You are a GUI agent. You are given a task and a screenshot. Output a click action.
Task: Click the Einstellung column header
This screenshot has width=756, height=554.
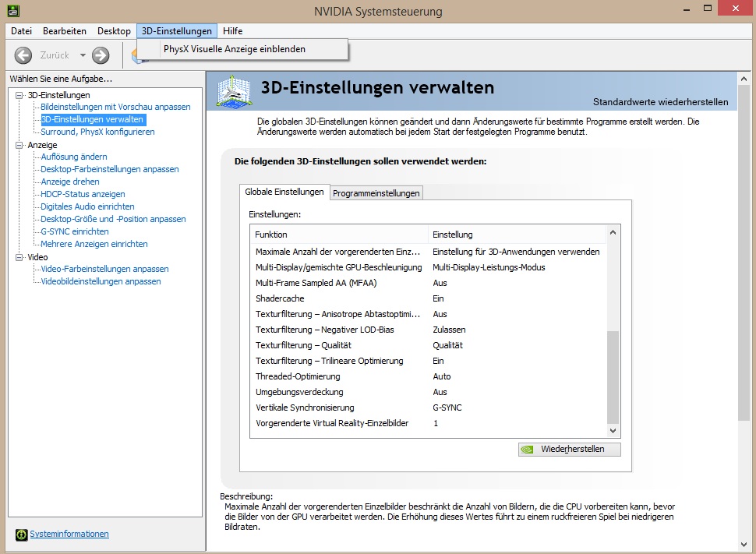coord(517,235)
